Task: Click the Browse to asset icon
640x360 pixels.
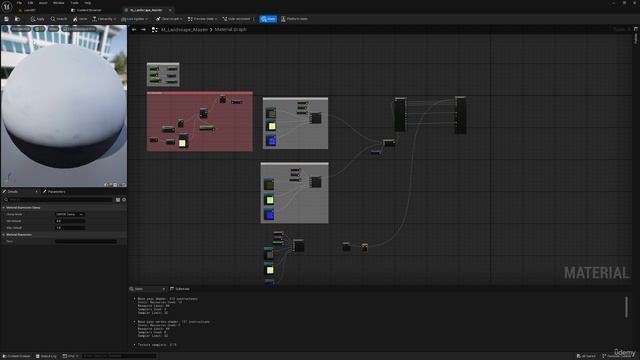Action: [x=17, y=19]
